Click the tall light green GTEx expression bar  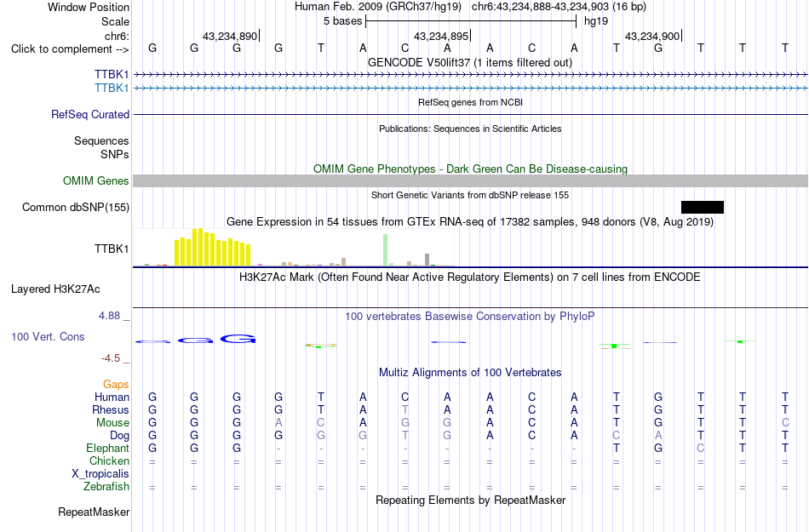coord(386,250)
